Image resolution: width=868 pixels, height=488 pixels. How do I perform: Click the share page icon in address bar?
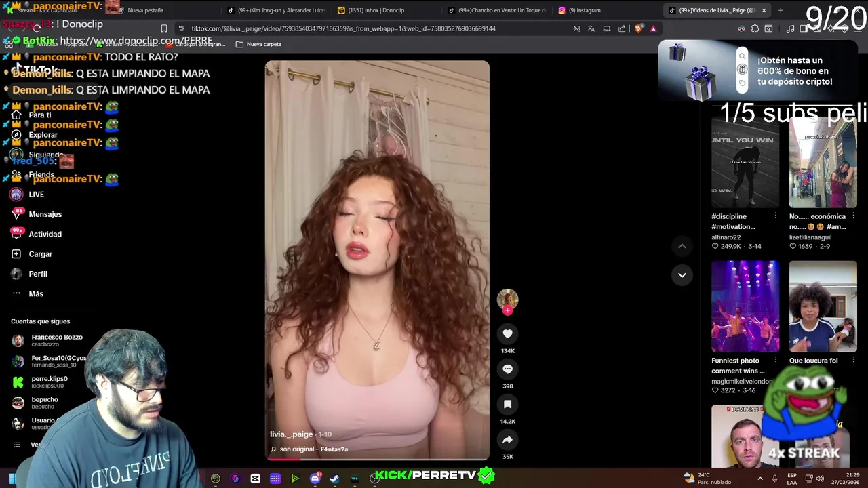[622, 28]
